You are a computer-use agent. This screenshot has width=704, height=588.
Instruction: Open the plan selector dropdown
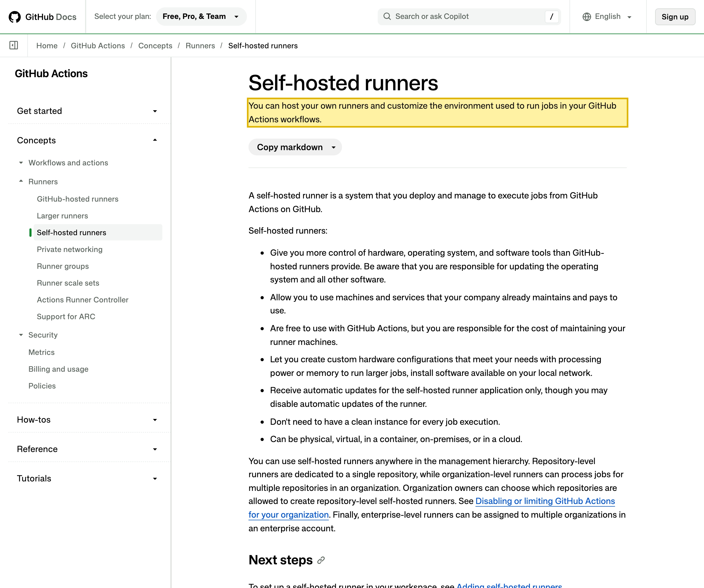201,17
